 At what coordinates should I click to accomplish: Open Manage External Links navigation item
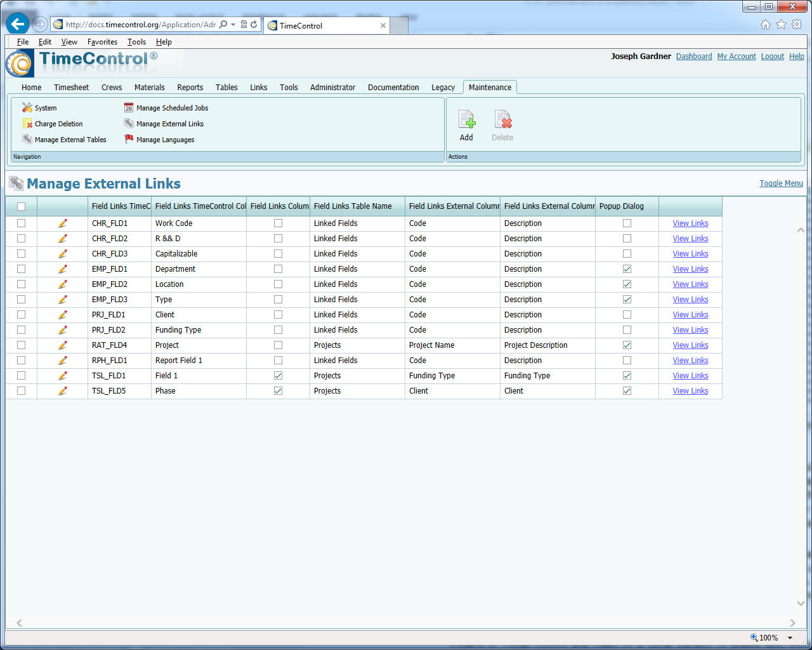coord(164,124)
